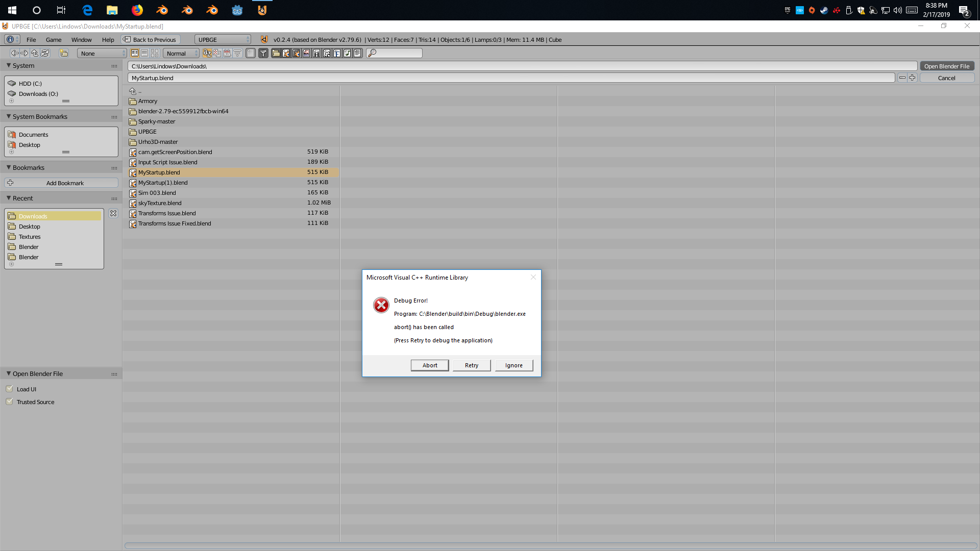Viewport: 980px width, 551px height.
Task: Open the UPBGE engine dropdown
Action: tap(223, 40)
